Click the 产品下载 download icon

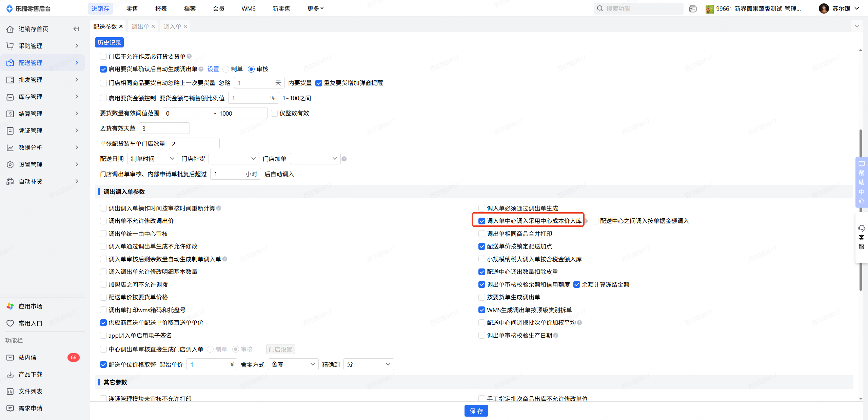coord(10,374)
